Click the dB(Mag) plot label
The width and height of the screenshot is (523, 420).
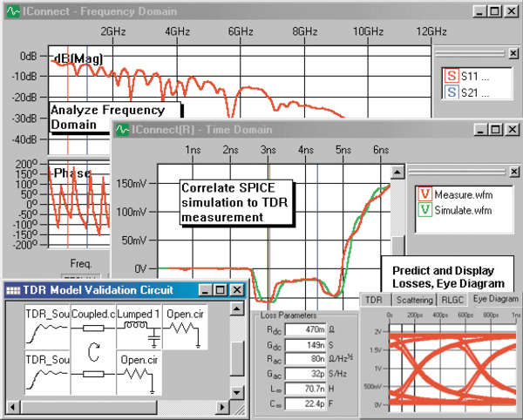[x=78, y=58]
